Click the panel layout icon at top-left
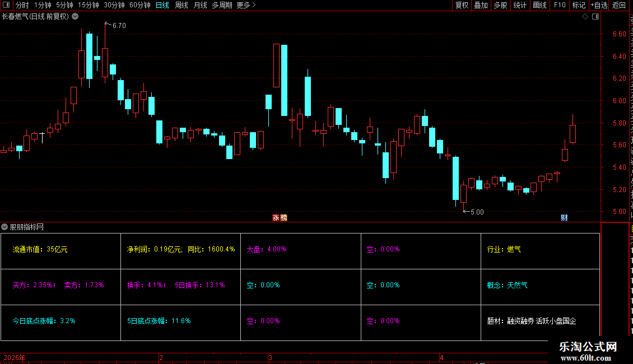Image resolution: width=633 pixels, height=364 pixels. tap(6, 5)
